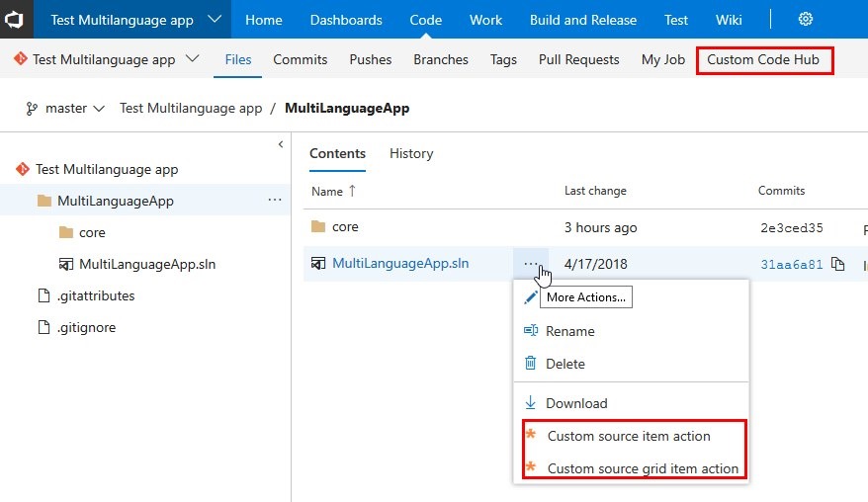Click Custom source grid item action

tap(643, 468)
